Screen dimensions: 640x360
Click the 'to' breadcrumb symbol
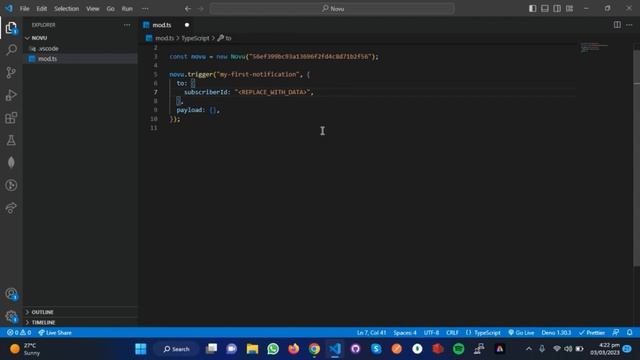(x=224, y=38)
